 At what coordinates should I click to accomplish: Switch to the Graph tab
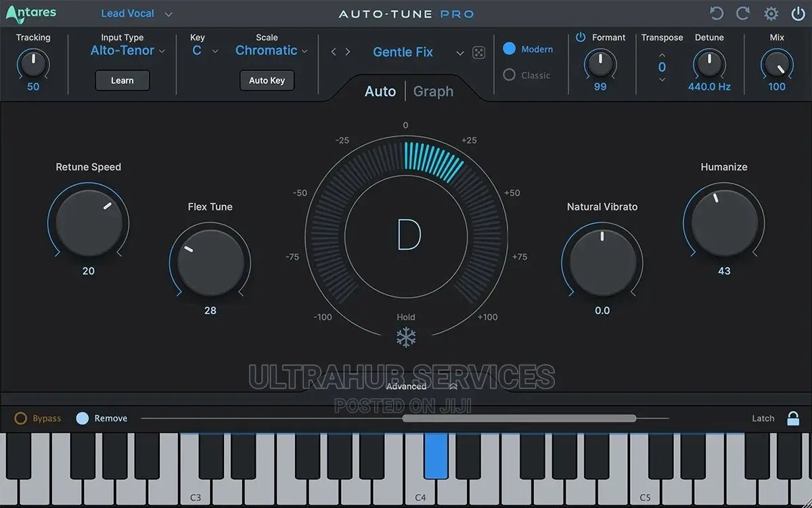click(433, 91)
